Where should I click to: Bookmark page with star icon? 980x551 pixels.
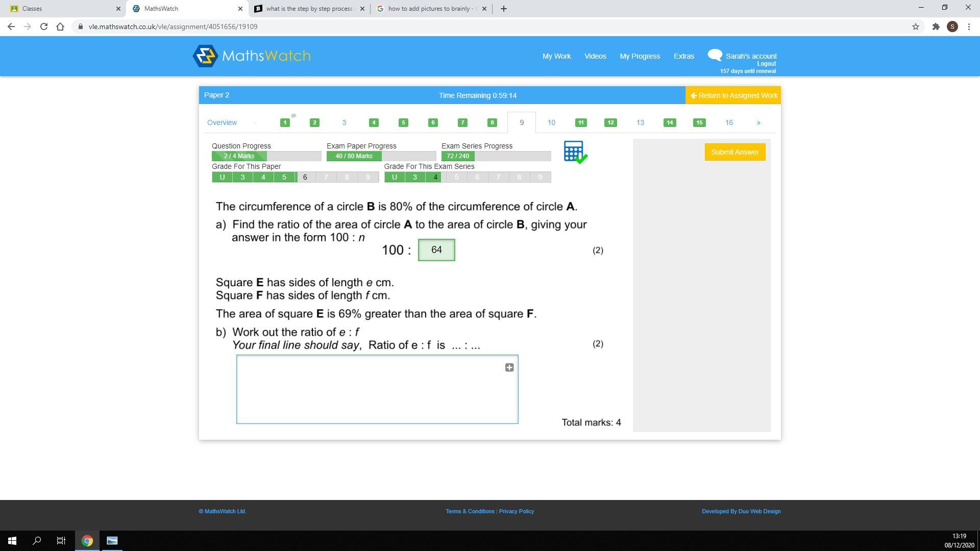click(x=915, y=27)
